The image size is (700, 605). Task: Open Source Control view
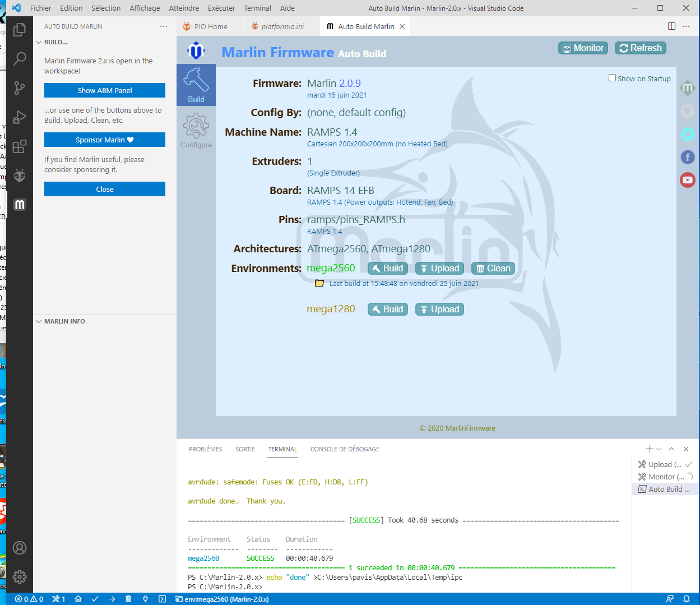[20, 87]
